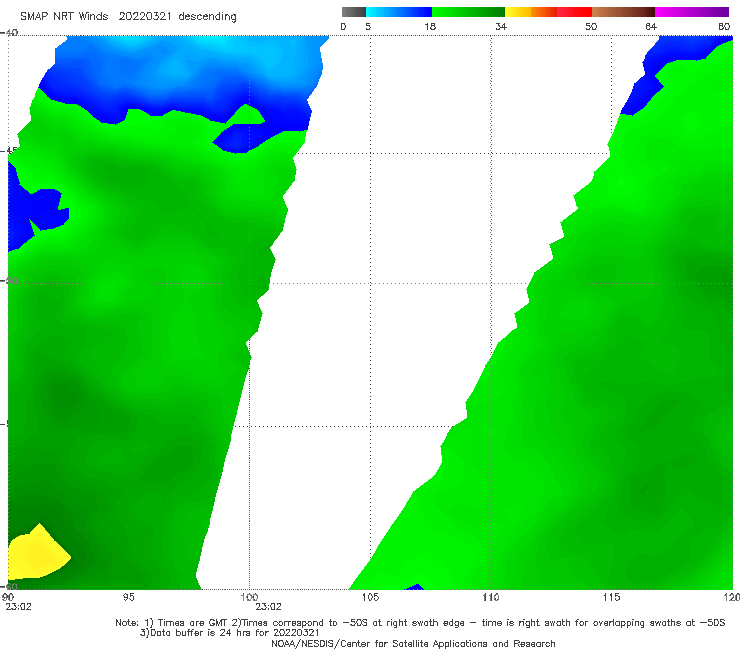The width and height of the screenshot is (740, 650).
Task: Click the swath time '23:02' under longitude 100
Action: 269,607
